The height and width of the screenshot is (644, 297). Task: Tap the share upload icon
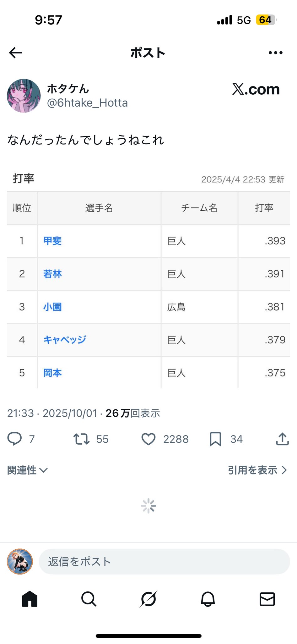coord(282,439)
